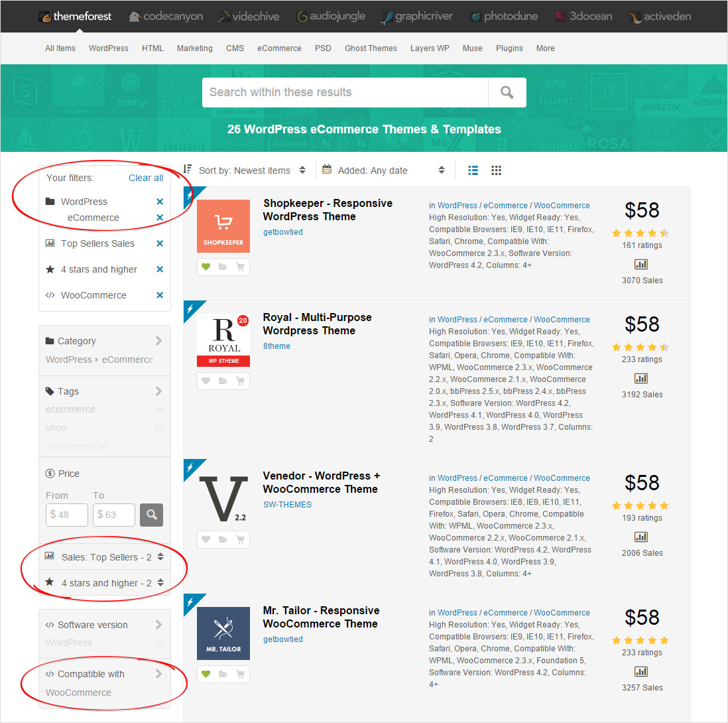This screenshot has height=723, width=728.
Task: Go to the videohive marketplace
Action: coord(249,17)
